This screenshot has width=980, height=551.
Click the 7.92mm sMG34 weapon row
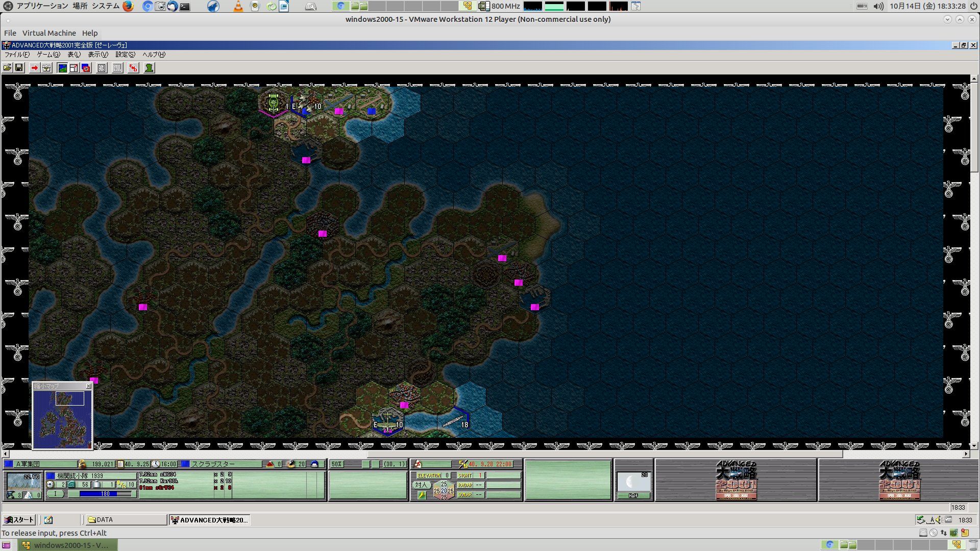point(185,474)
